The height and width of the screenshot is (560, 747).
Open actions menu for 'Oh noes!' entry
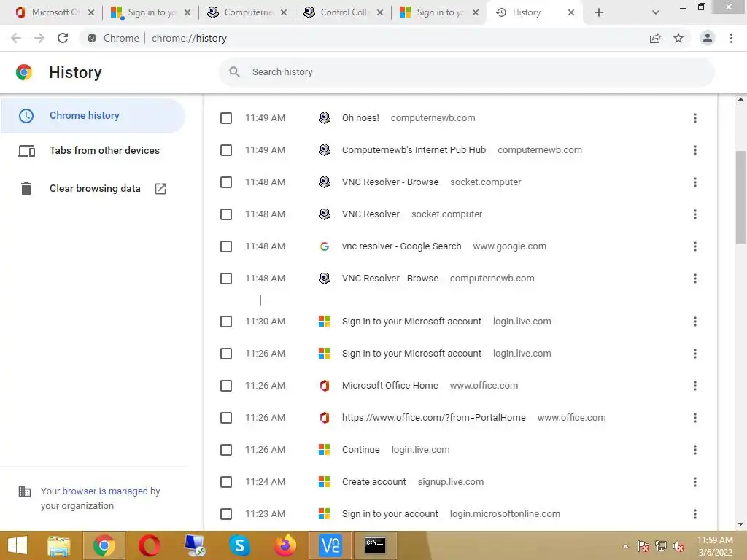[x=695, y=118]
